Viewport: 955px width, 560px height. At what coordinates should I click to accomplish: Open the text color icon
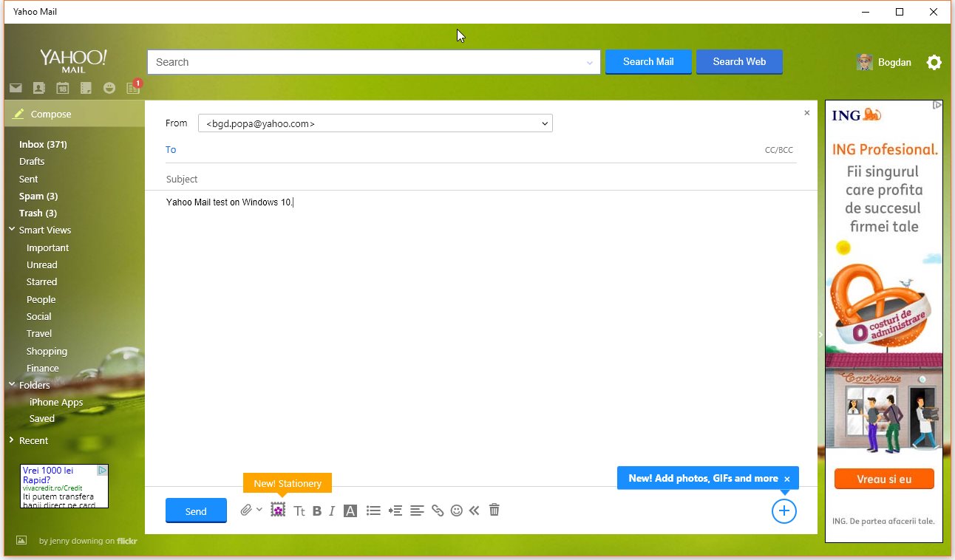pos(350,511)
